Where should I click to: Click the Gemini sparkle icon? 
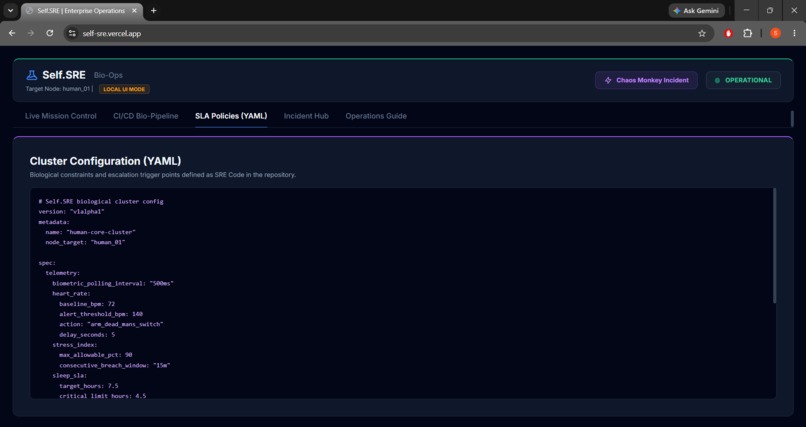point(677,11)
